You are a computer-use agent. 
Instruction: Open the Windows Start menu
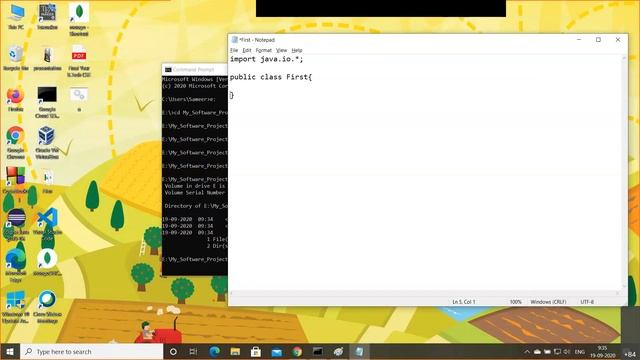(10, 351)
